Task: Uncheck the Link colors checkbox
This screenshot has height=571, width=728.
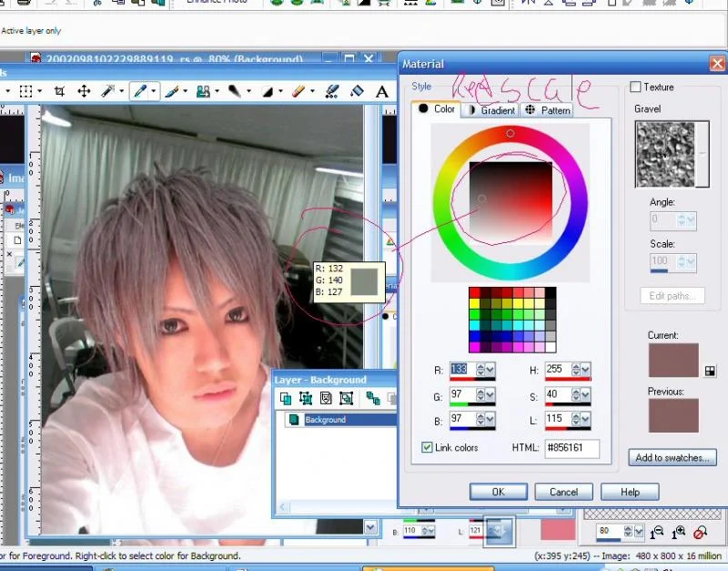Action: point(427,447)
